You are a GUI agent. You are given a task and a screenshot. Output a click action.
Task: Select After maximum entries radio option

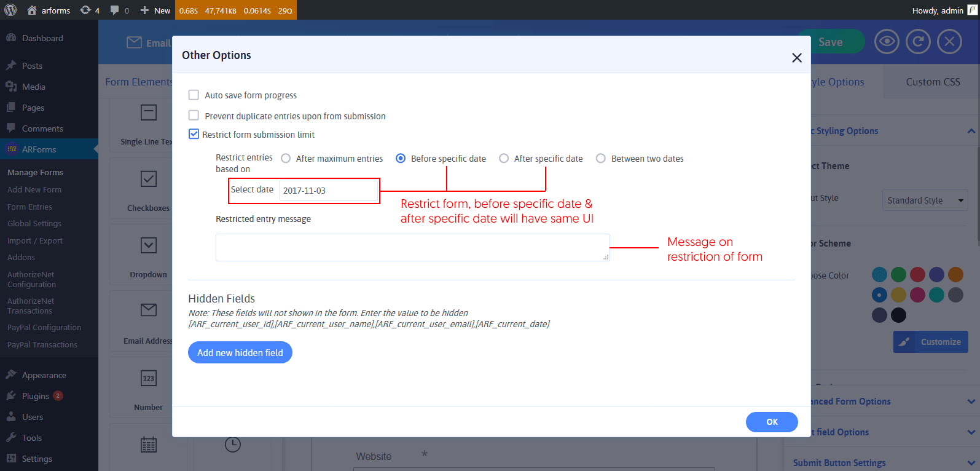pyautogui.click(x=286, y=158)
